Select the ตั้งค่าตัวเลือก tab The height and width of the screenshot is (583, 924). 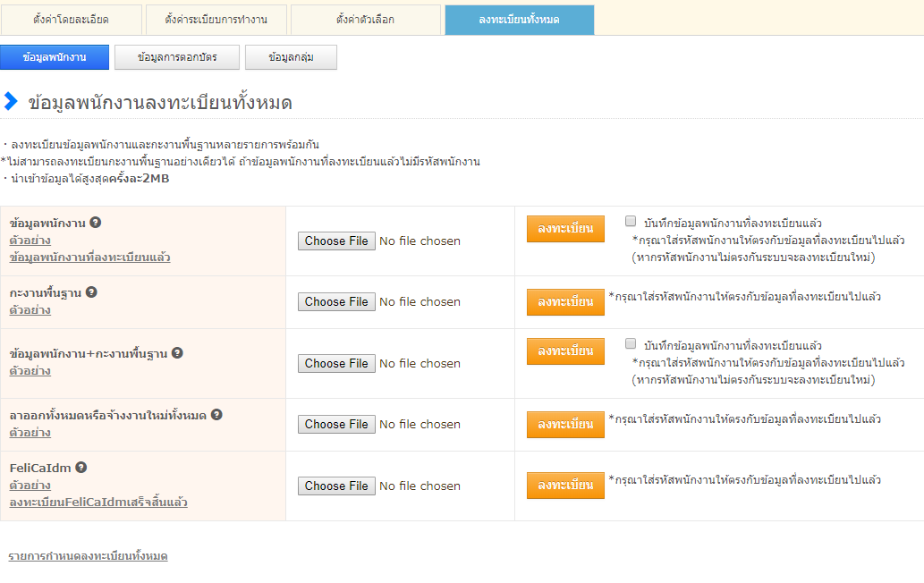365,19
